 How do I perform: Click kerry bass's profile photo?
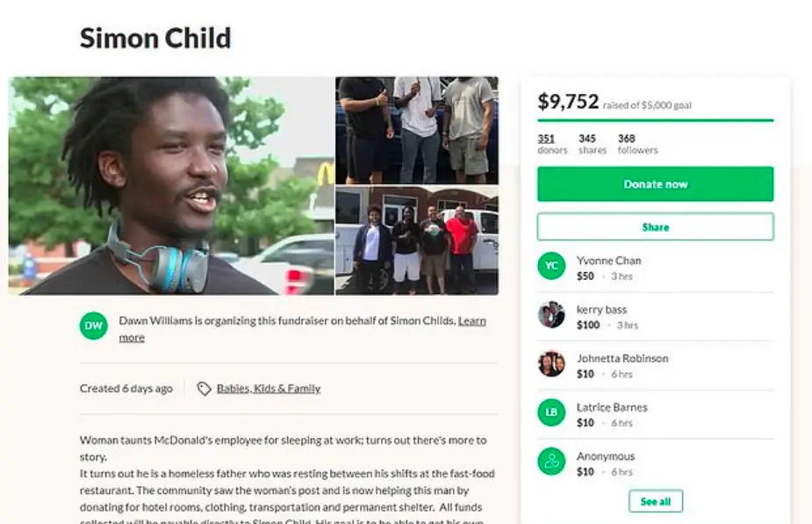tap(551, 314)
